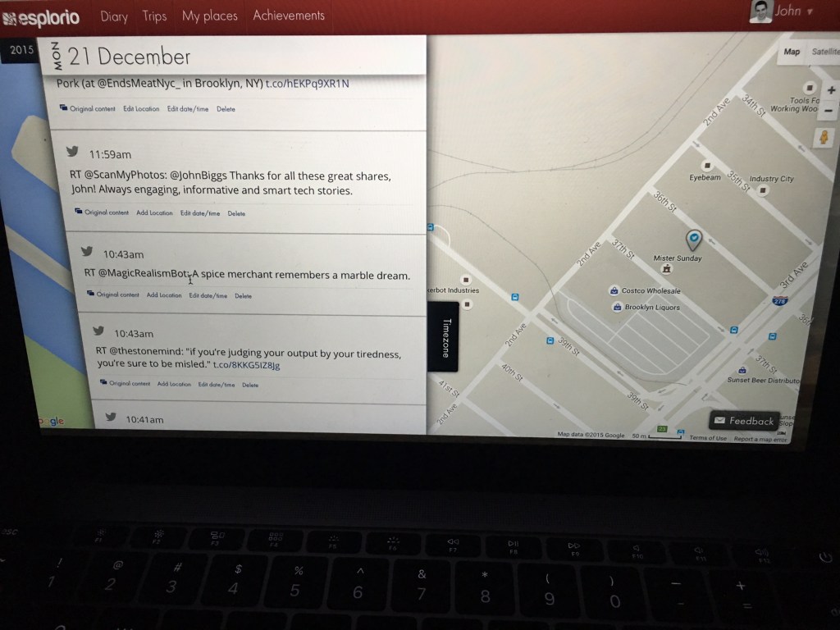Edit date/time of thestonemind retweet

click(x=217, y=384)
